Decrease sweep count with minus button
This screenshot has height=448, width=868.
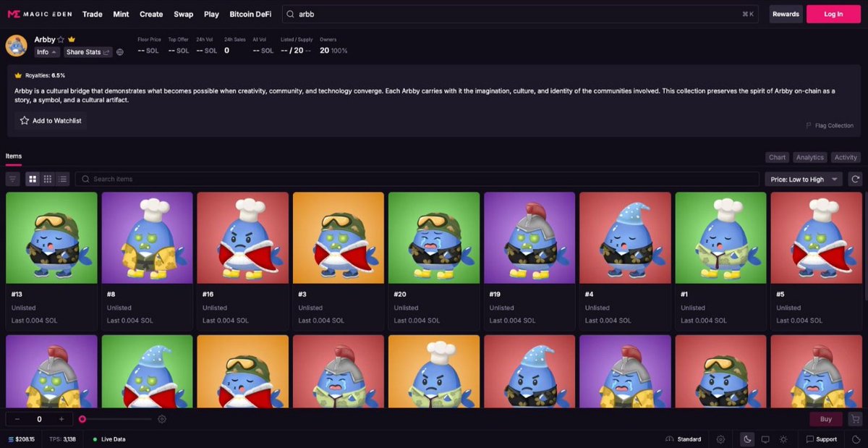(17, 419)
